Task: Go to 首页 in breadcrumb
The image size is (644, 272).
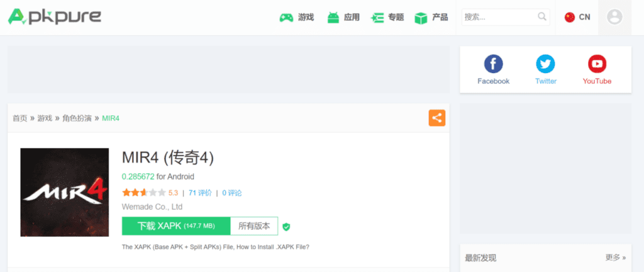Action: pyautogui.click(x=20, y=118)
